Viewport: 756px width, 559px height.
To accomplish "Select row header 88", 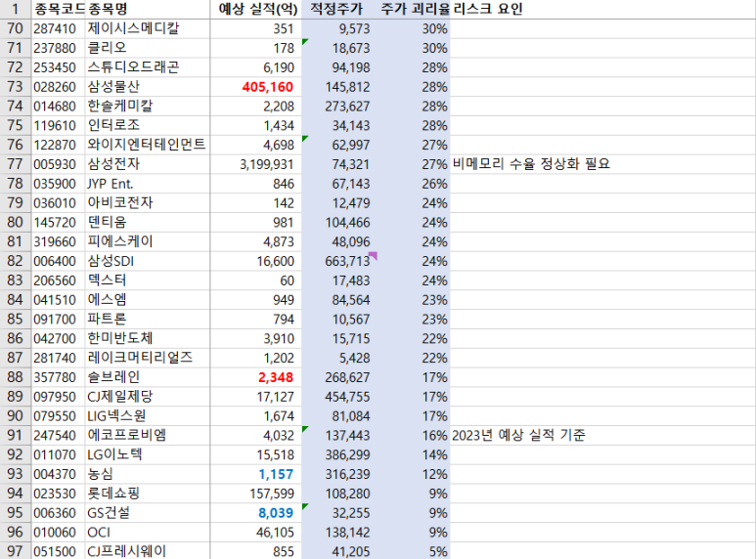I will (16, 377).
